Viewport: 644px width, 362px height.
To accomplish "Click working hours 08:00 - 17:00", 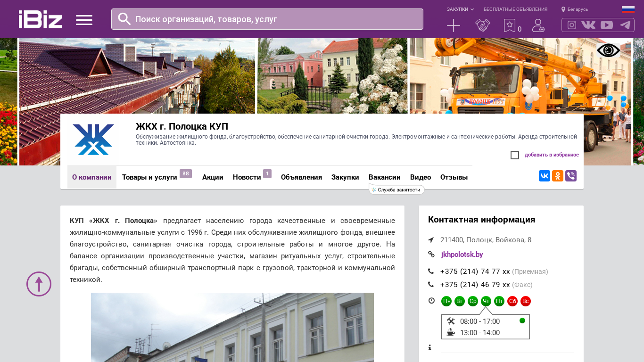I will [x=480, y=321].
